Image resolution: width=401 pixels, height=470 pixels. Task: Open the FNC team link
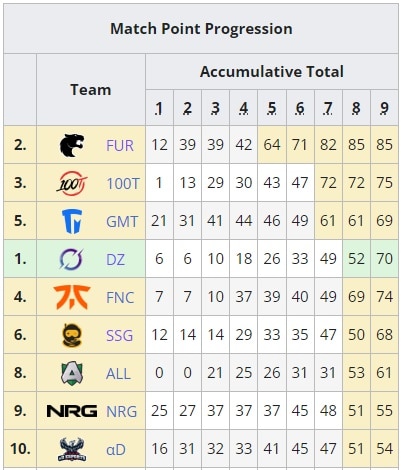coord(120,298)
